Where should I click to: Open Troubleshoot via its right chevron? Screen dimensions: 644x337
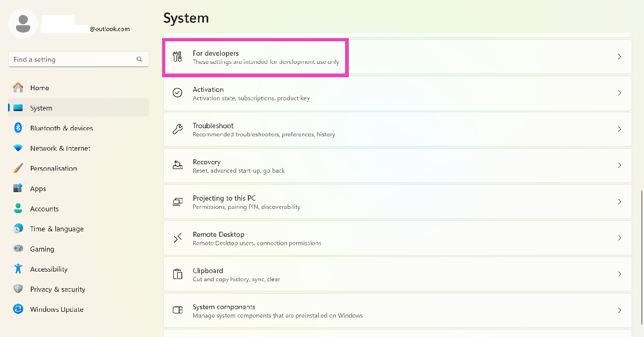tap(619, 129)
